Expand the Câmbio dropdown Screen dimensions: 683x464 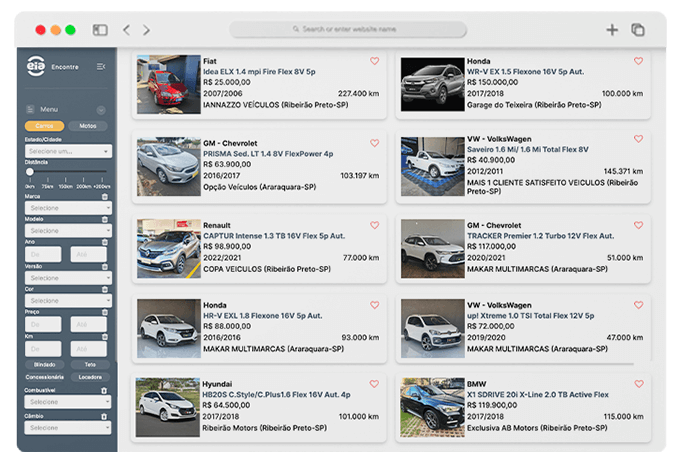67,427
